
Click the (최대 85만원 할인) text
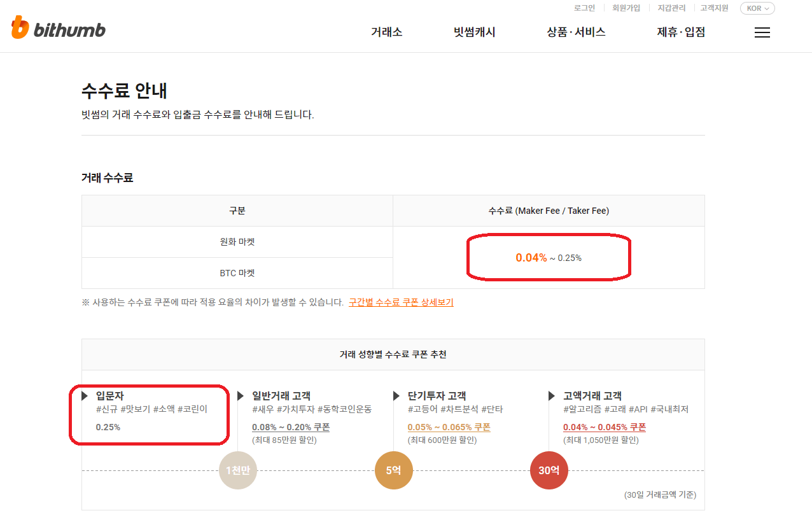coord(284,440)
